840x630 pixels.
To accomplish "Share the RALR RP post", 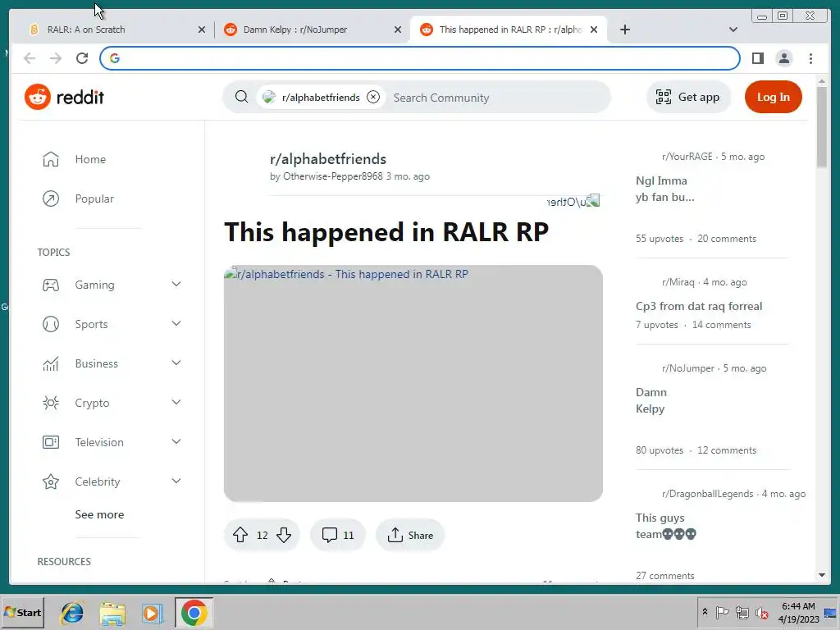I will 410,535.
